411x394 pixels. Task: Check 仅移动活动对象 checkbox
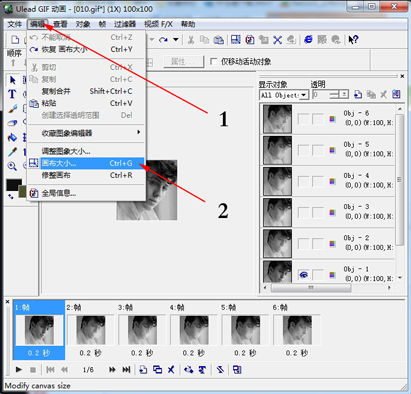coord(213,61)
